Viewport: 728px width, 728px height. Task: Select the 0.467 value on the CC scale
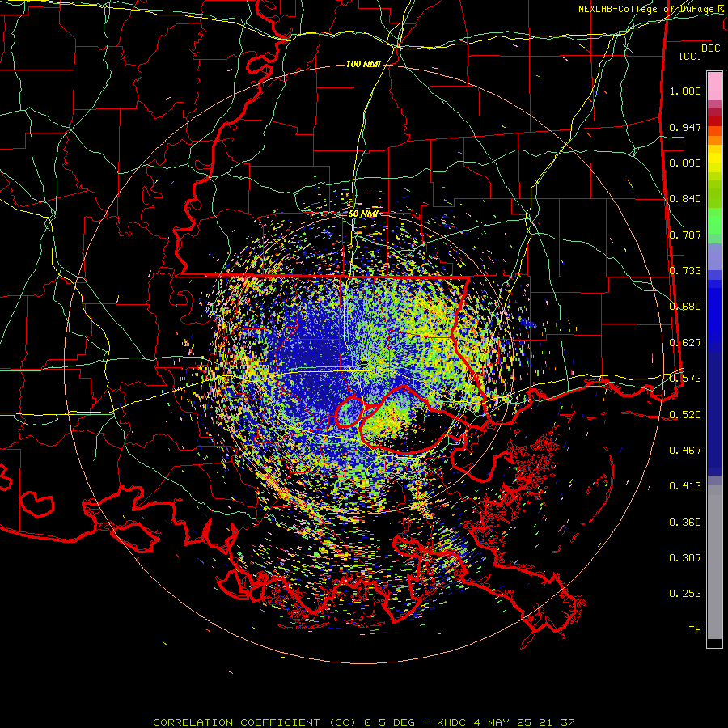tap(685, 451)
